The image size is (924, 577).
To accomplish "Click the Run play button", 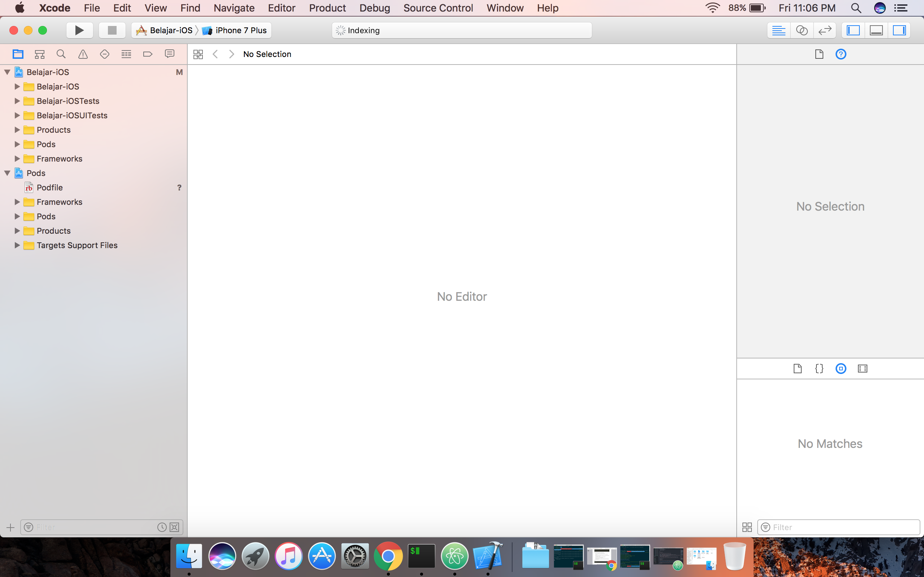I will pyautogui.click(x=79, y=31).
